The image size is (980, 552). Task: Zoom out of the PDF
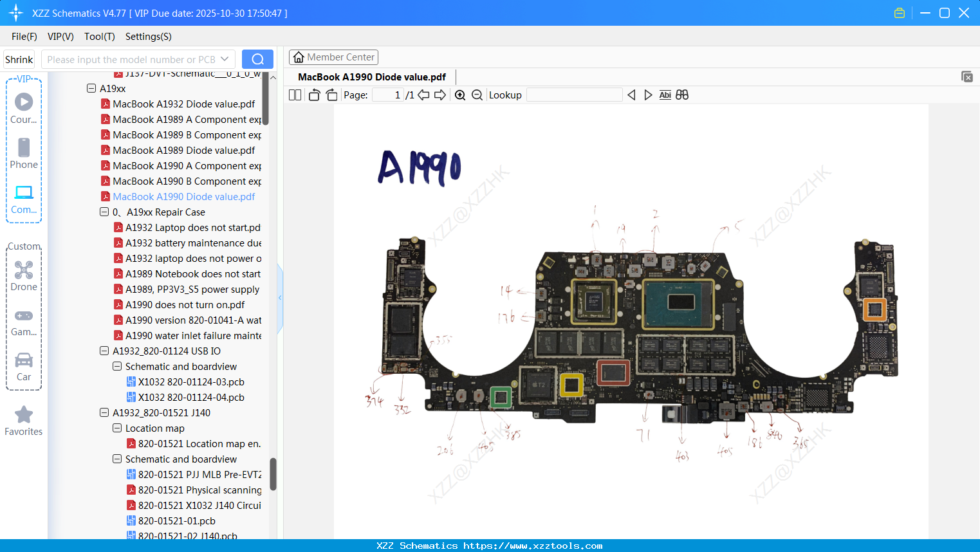click(x=477, y=95)
